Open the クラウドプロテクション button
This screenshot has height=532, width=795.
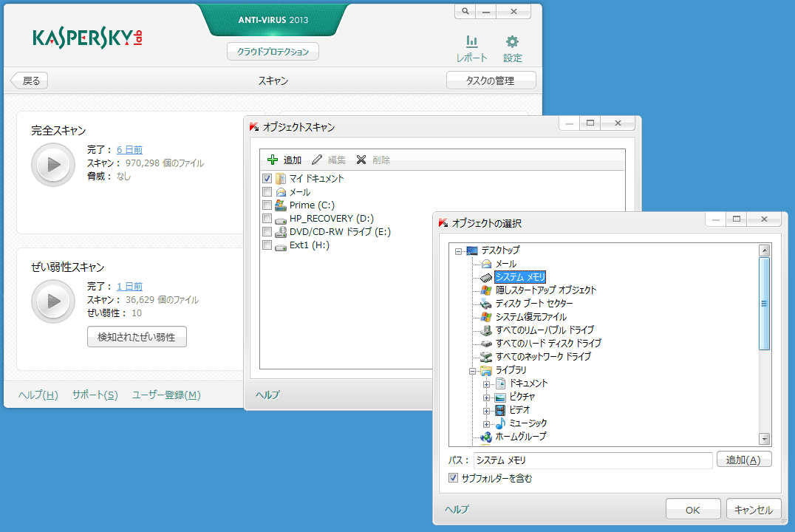273,52
